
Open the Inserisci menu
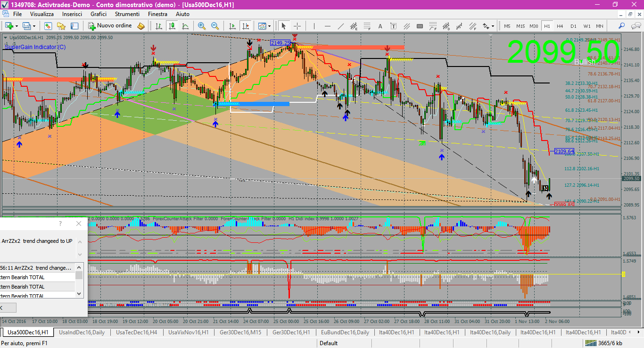[x=72, y=14]
